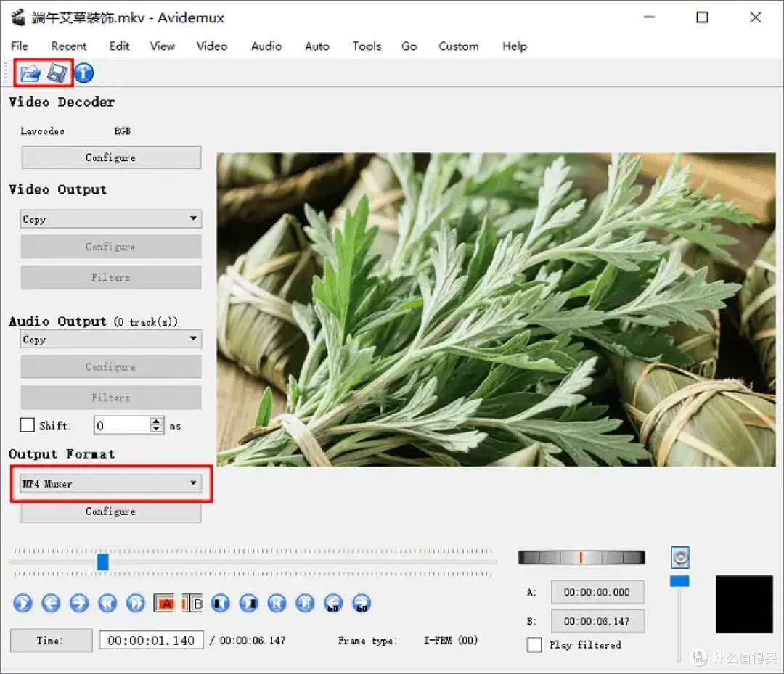Click the I-FRM (00) frame type text
The height and width of the screenshot is (674, 784).
coord(451,640)
